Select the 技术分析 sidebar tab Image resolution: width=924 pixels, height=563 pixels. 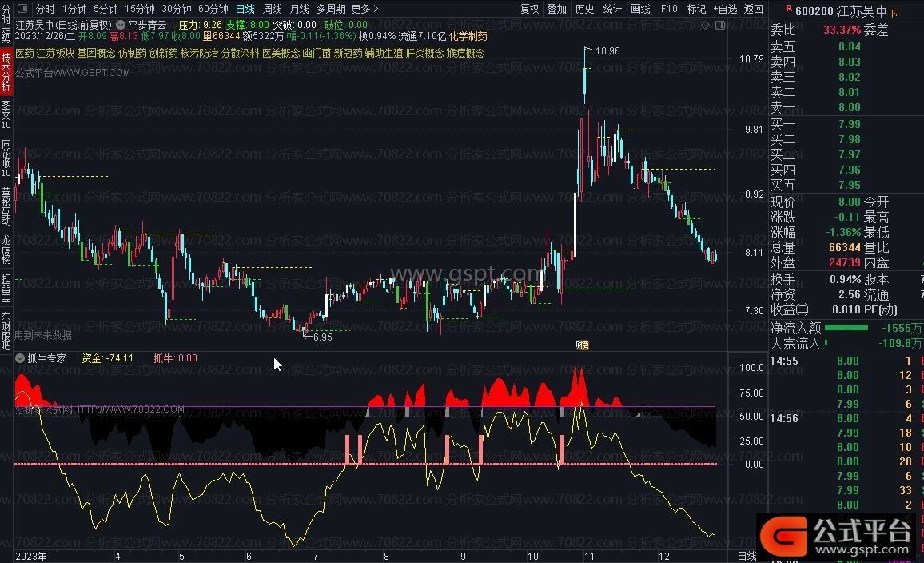pyautogui.click(x=6, y=72)
